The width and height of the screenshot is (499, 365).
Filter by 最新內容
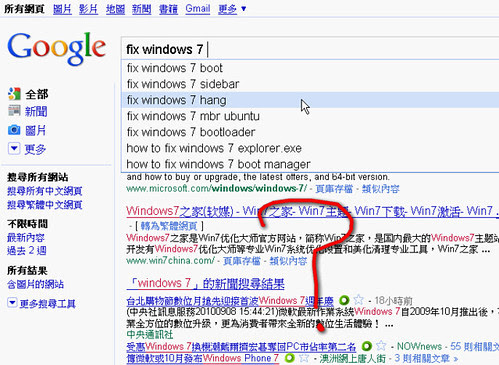[x=26, y=238]
